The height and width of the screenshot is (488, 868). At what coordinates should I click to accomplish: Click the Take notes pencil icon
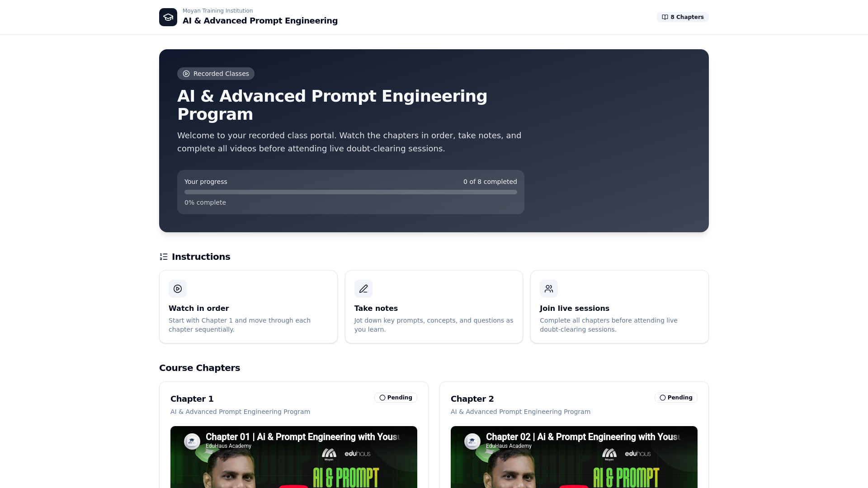(363, 289)
